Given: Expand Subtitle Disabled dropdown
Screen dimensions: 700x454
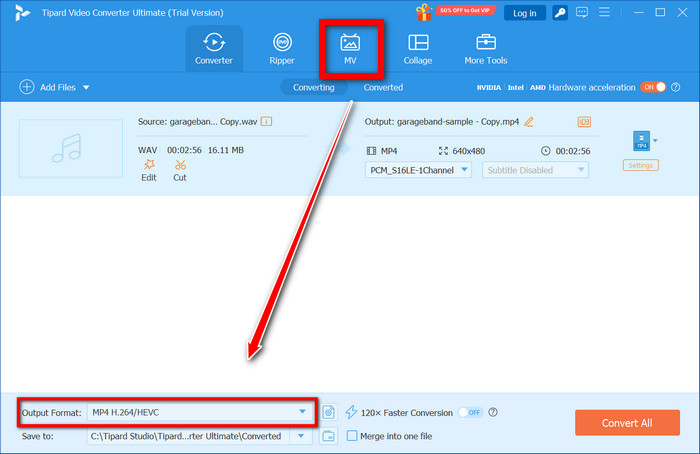Looking at the screenshot, I should pos(535,170).
